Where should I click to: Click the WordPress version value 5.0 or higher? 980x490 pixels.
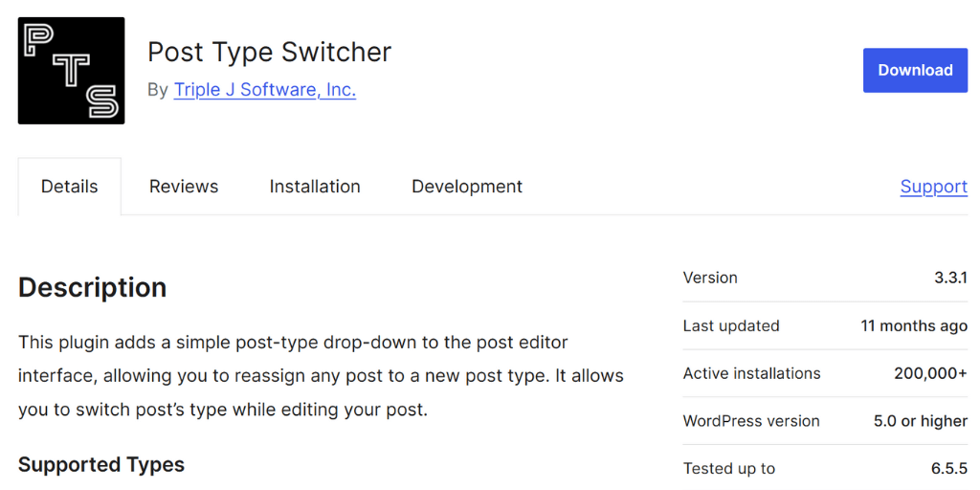tap(921, 421)
